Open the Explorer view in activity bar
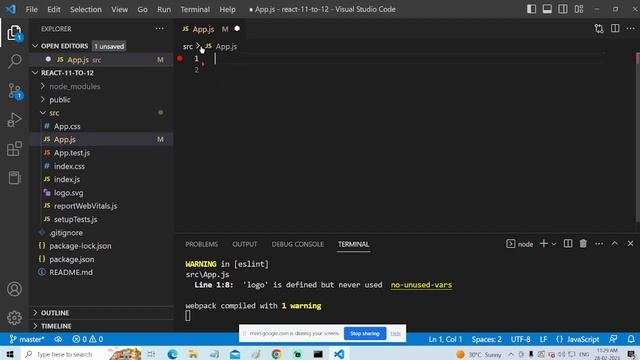The width and height of the screenshot is (640, 360). coord(14,32)
